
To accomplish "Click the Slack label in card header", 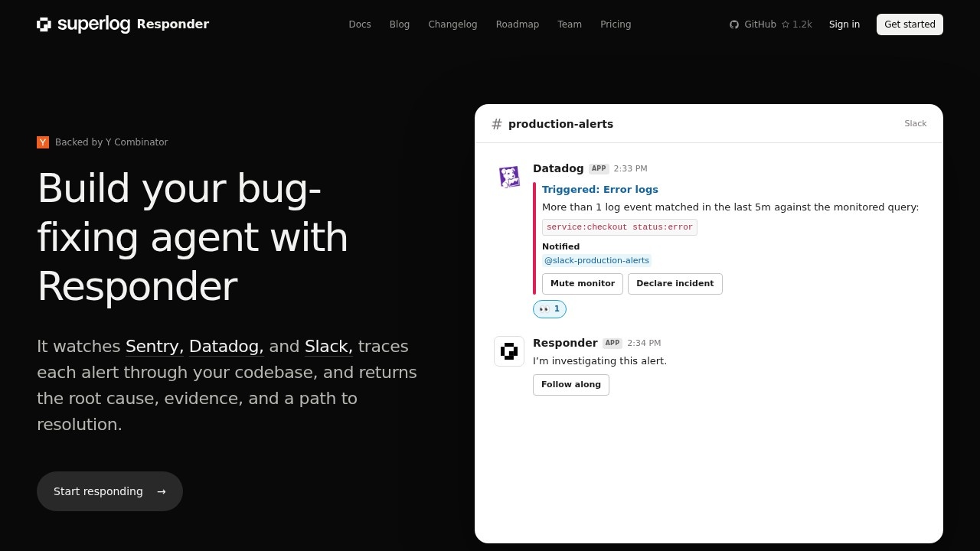I will tap(916, 124).
